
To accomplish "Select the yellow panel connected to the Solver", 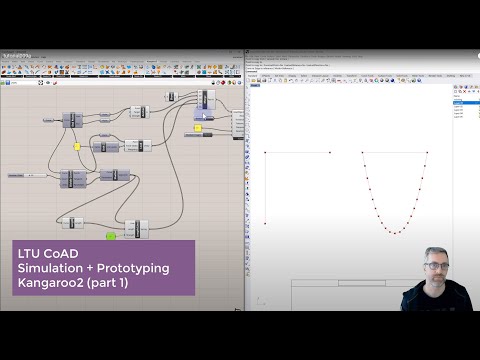I will pyautogui.click(x=198, y=128).
